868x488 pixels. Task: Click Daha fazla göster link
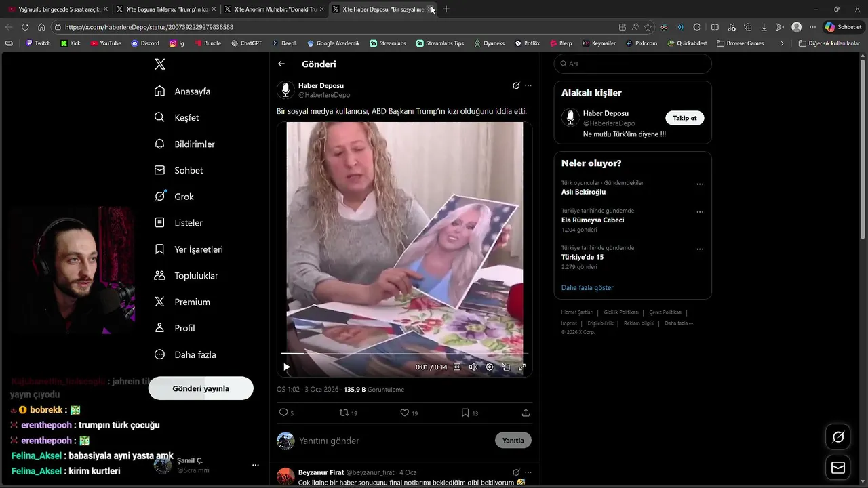587,288
